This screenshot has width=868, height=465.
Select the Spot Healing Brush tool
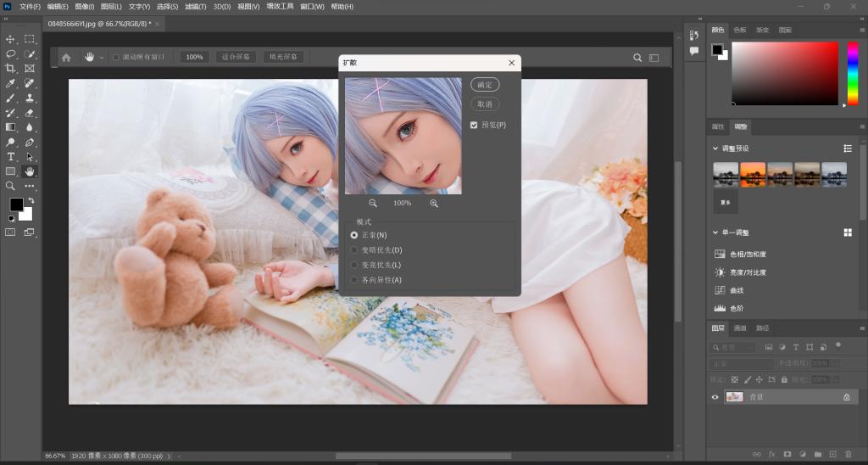pos(30,83)
